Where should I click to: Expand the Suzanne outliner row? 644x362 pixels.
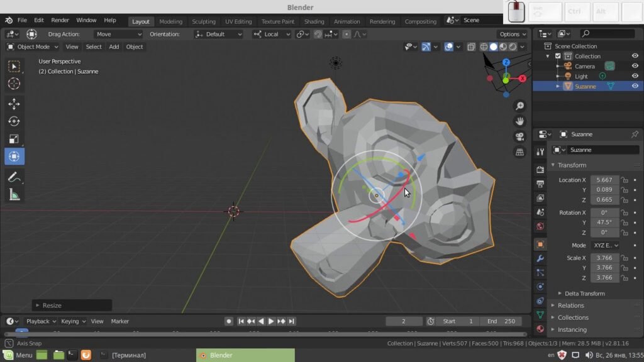pyautogui.click(x=557, y=86)
